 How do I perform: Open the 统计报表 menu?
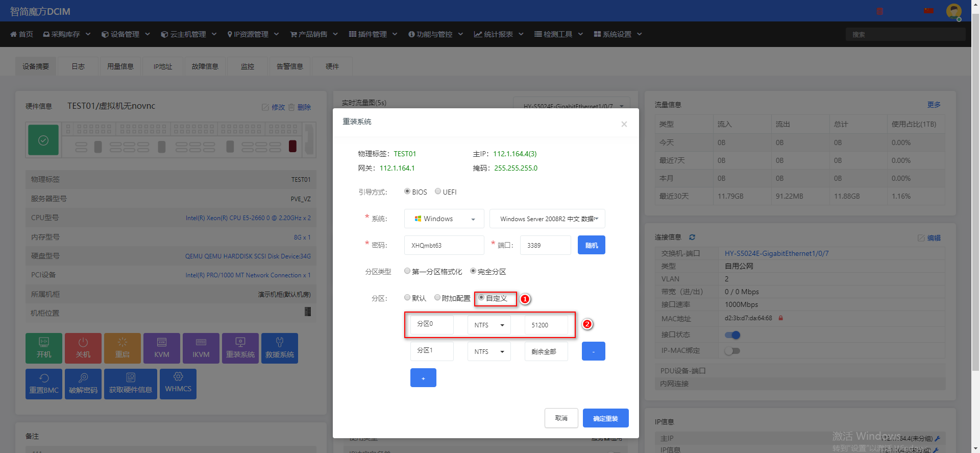pyautogui.click(x=498, y=34)
